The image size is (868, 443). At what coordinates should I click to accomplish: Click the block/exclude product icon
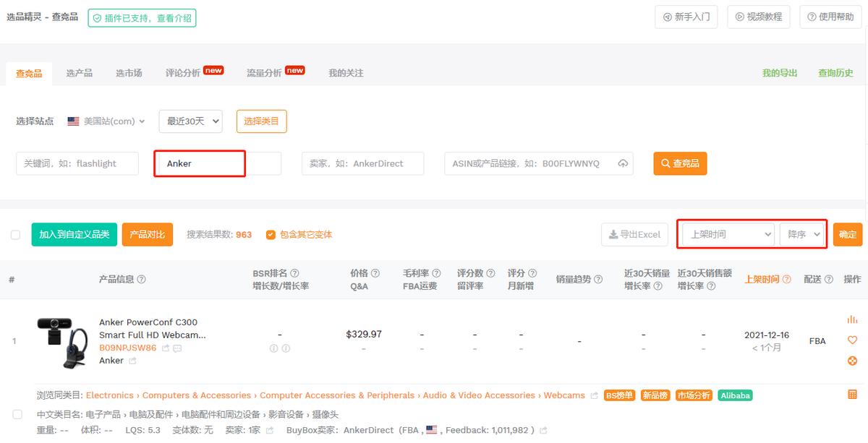click(x=852, y=361)
